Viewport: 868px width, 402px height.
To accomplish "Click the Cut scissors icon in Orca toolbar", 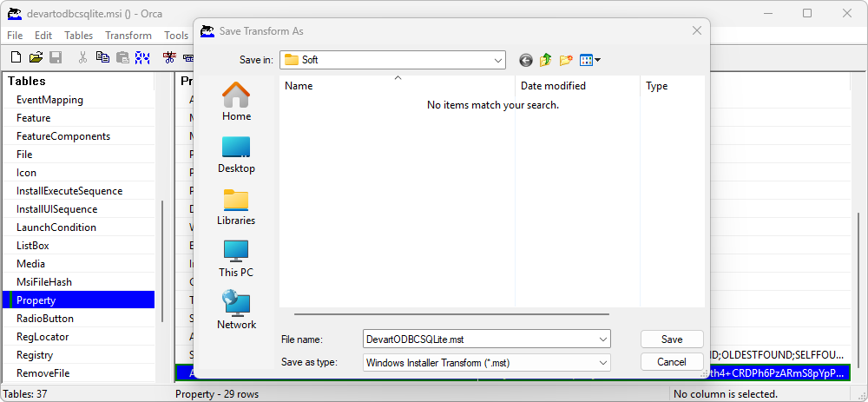I will (83, 57).
